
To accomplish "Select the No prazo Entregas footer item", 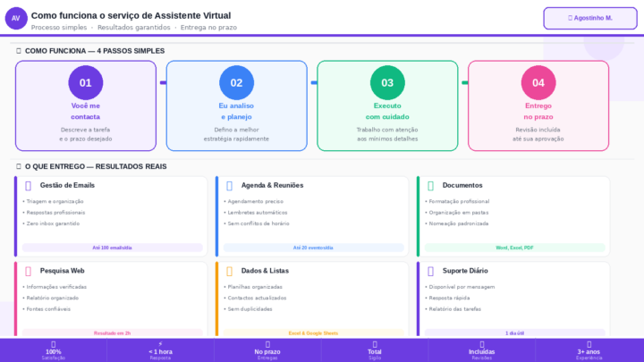I will (267, 349).
